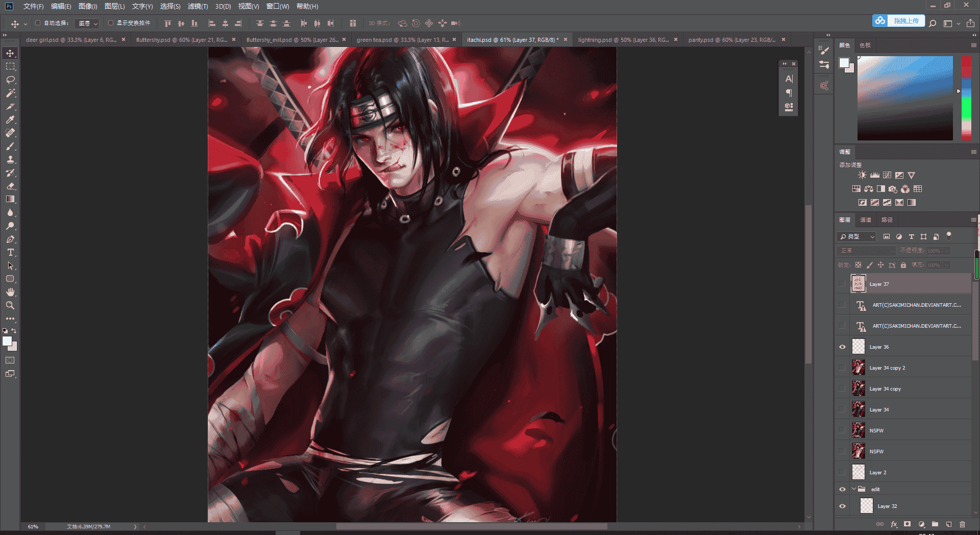Create a new layer group folder

(x=935, y=524)
